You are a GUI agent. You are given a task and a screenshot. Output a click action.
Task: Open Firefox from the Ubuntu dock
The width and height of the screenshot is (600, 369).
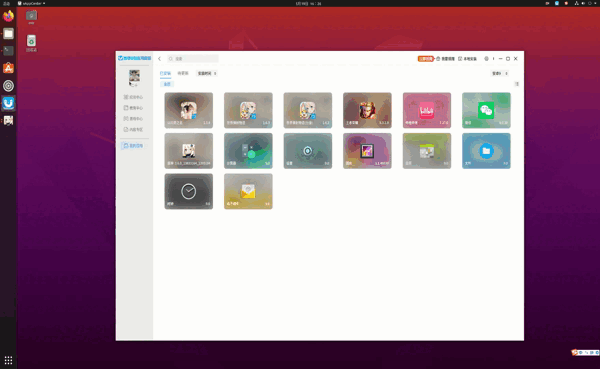click(x=8, y=16)
